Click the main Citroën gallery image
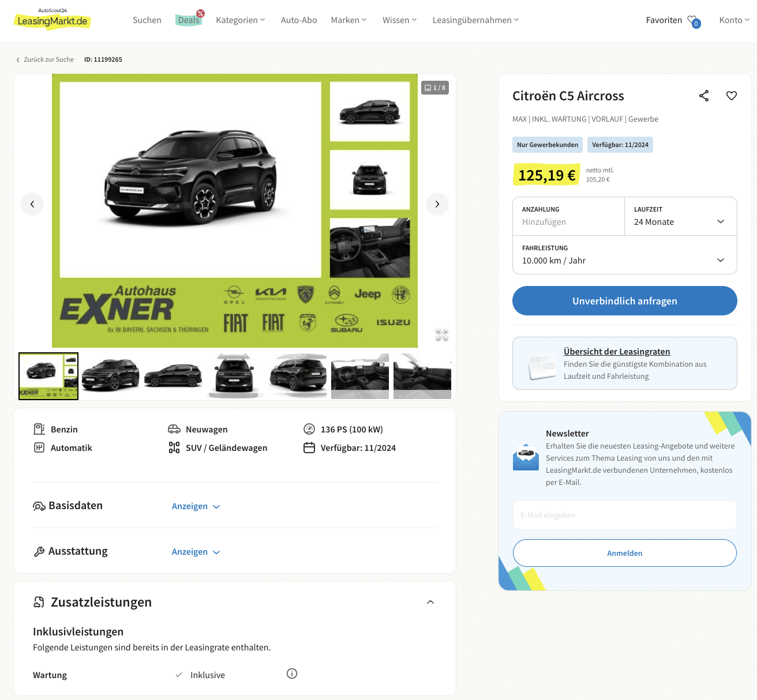757x700 pixels. point(235,210)
